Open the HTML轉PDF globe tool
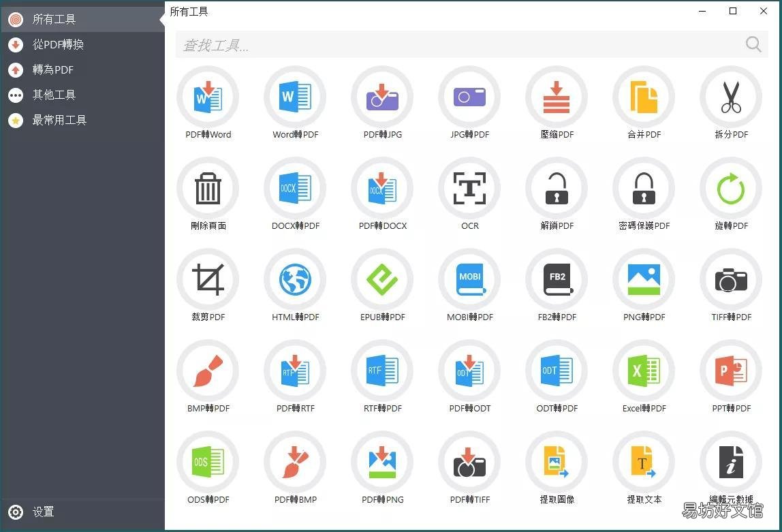This screenshot has width=782, height=532. click(x=295, y=280)
